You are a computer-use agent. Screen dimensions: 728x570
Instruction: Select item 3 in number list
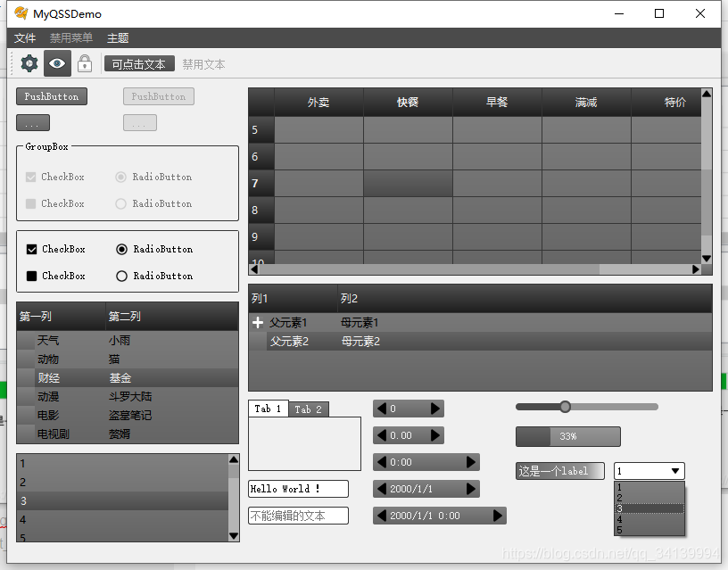click(122, 500)
